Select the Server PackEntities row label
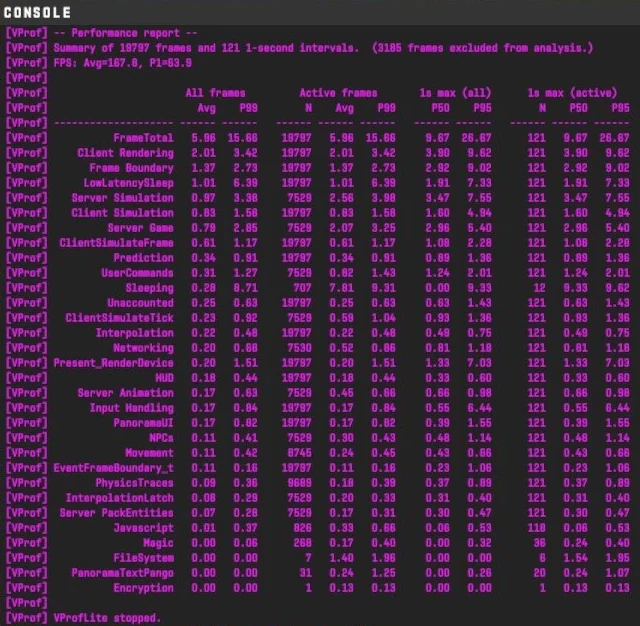Screen dimensions: 640x626 point(116,513)
